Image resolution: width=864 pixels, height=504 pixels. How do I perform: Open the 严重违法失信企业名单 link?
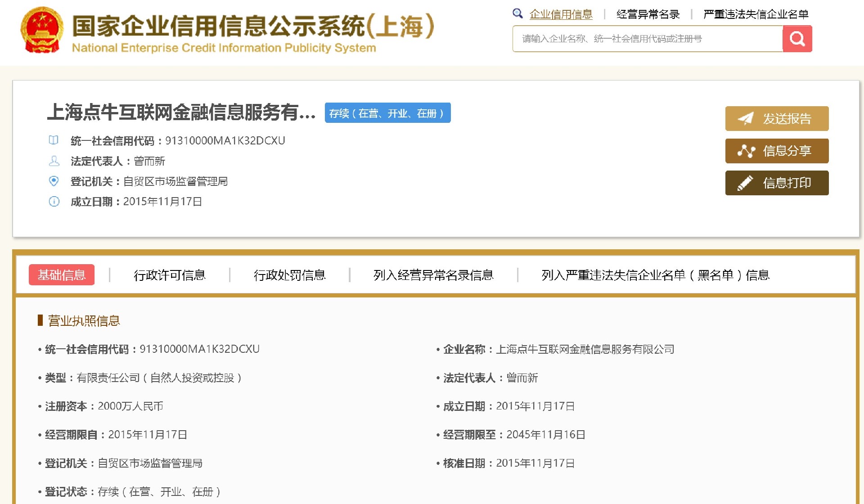click(755, 13)
